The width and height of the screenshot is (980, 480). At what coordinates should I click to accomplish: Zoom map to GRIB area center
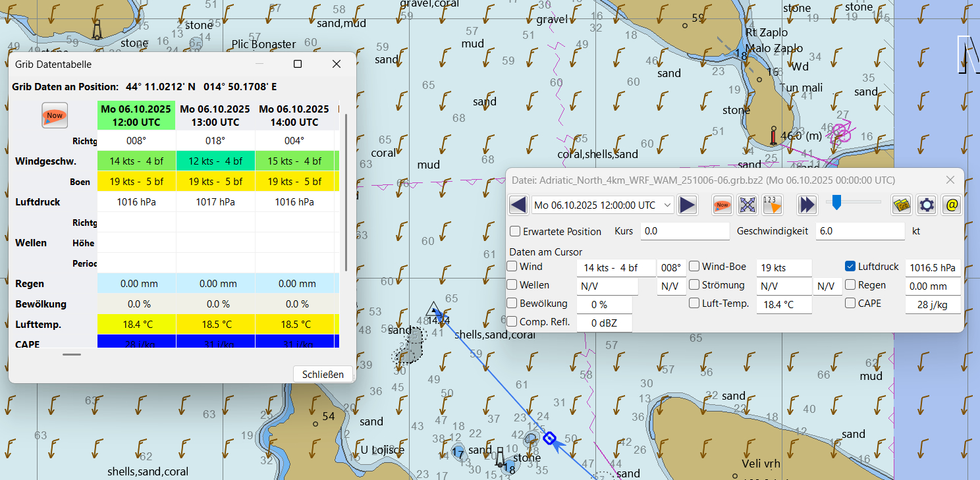click(x=748, y=205)
